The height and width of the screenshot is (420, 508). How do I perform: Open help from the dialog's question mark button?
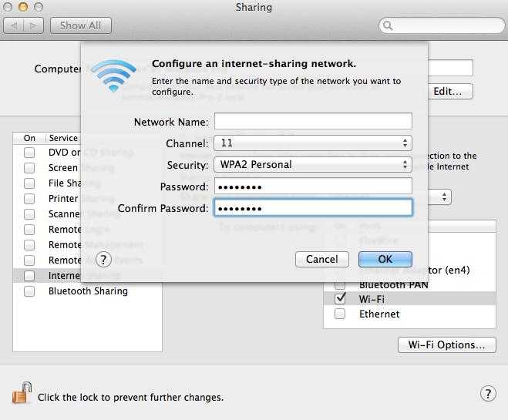[x=103, y=260]
